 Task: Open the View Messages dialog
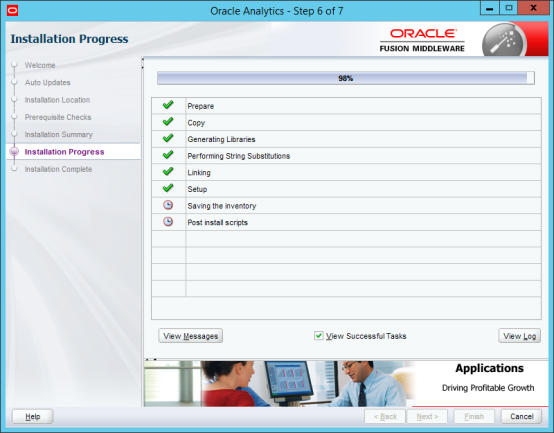click(x=190, y=336)
